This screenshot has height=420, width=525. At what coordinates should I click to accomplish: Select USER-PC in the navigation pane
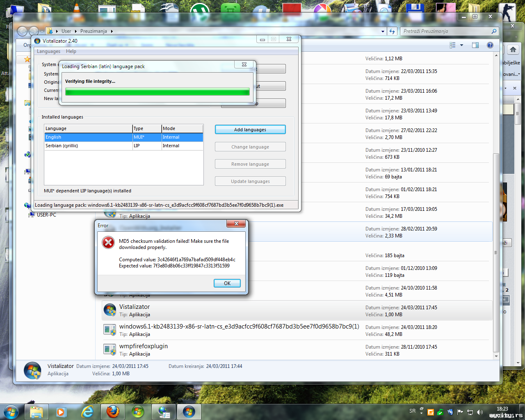pos(46,215)
